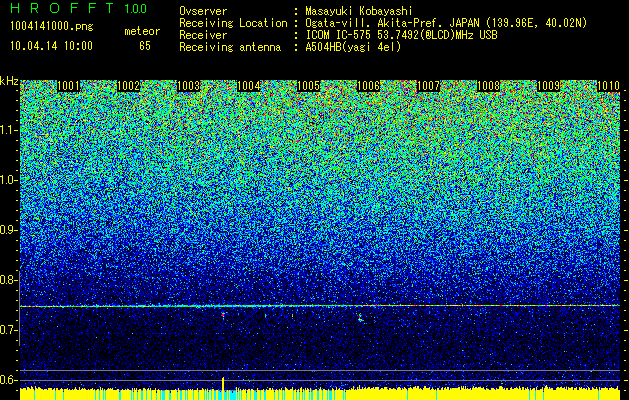Screen dimensions: 629x400
Task: Click the kHz axis unit label
Action: click(x=9, y=81)
